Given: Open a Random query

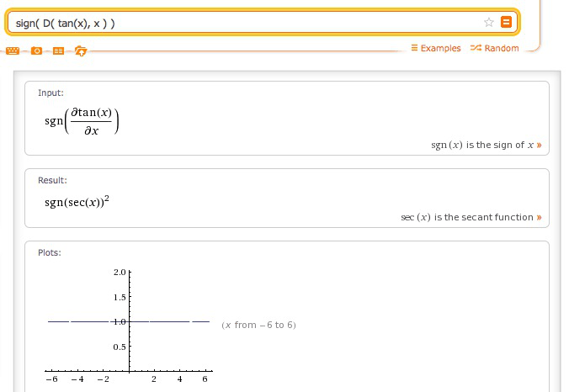Looking at the screenshot, I should tap(502, 48).
